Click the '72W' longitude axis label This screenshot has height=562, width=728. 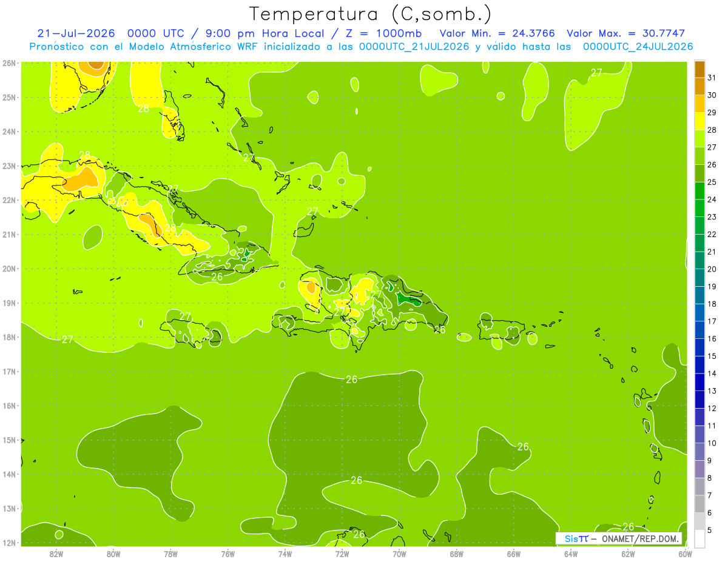[342, 554]
